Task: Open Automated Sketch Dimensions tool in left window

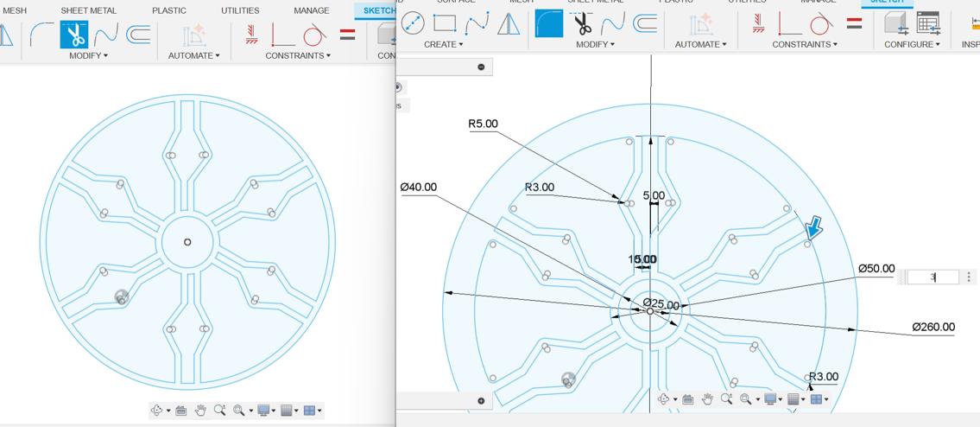Action: [x=193, y=35]
